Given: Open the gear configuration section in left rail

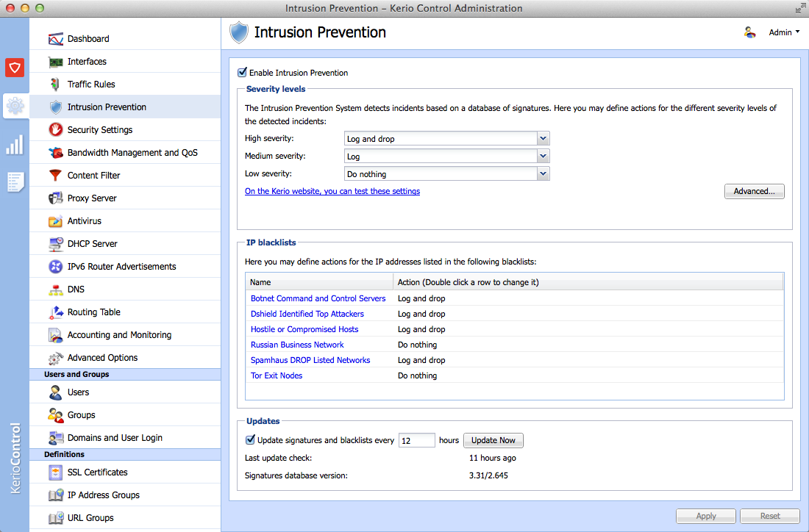Looking at the screenshot, I should pyautogui.click(x=15, y=106).
